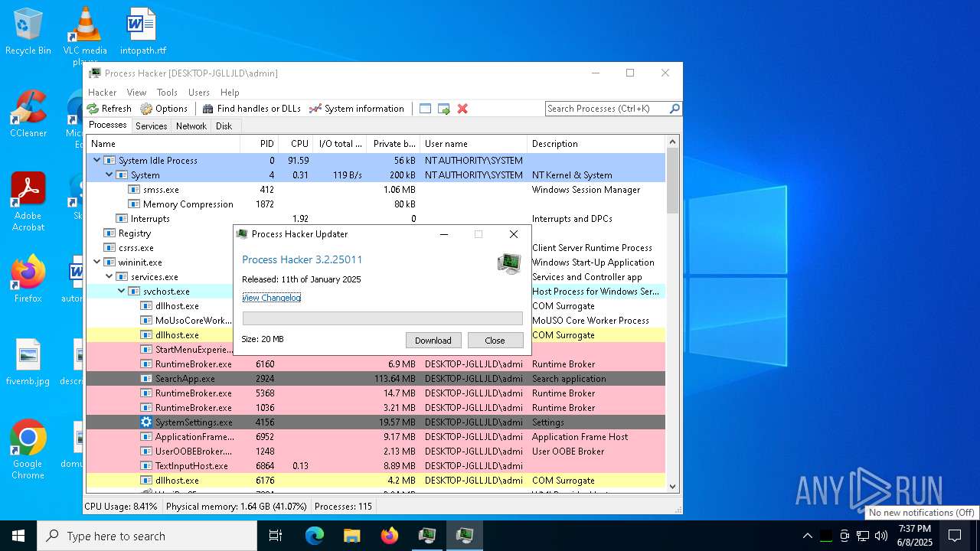Click Close in the Updater dialog
The image size is (980, 551).
495,341
